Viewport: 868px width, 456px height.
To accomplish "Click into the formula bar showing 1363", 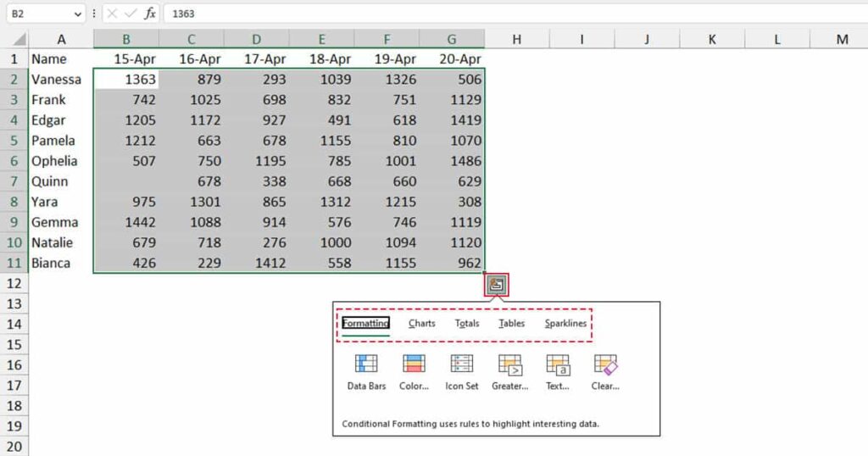I will 515,14.
